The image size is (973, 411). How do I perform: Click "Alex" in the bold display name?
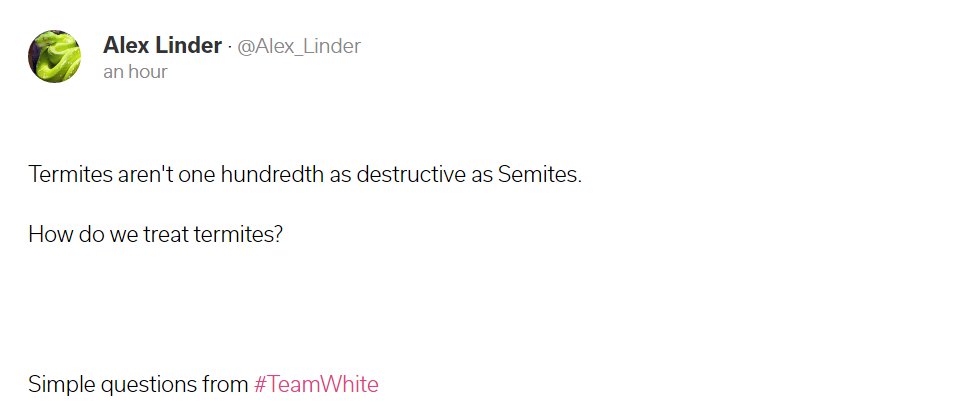click(x=125, y=45)
